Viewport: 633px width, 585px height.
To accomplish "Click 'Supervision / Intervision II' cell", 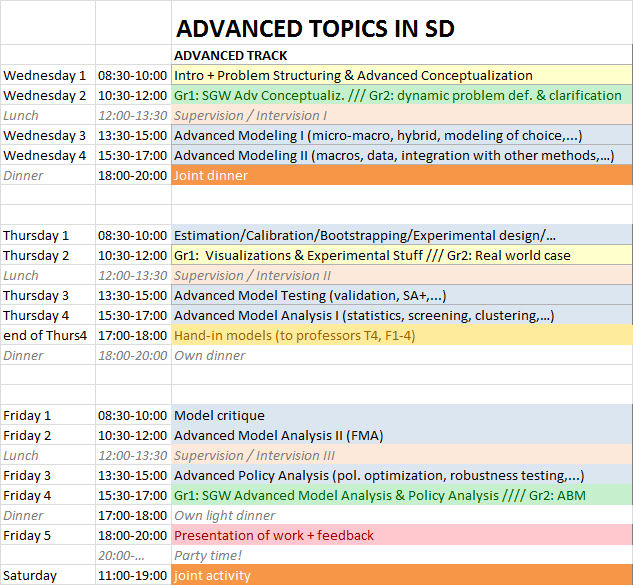I will [402, 275].
